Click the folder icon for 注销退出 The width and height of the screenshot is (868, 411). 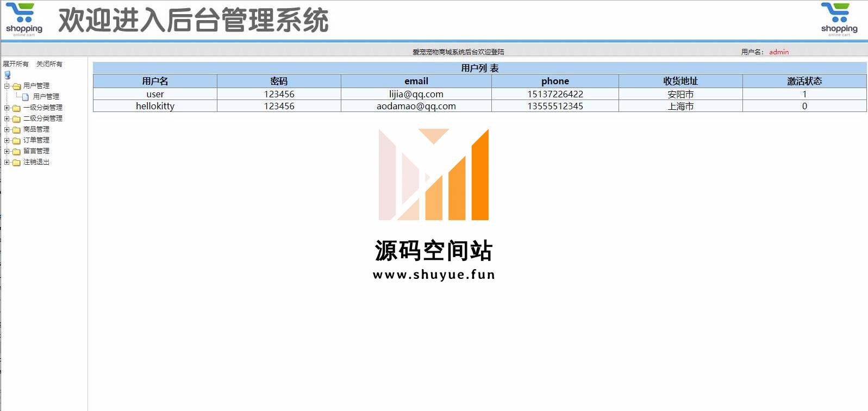click(17, 162)
